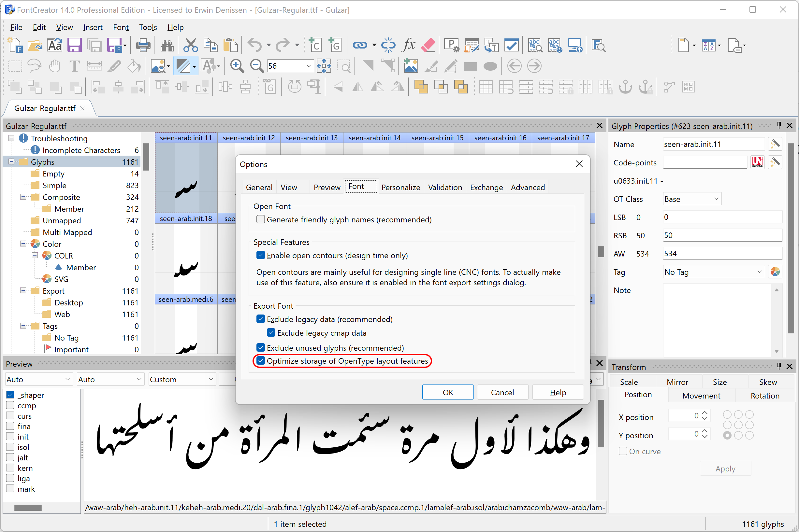This screenshot has width=799, height=532.
Task: Collapse the Troubleshooting tree node
Action: point(11,138)
